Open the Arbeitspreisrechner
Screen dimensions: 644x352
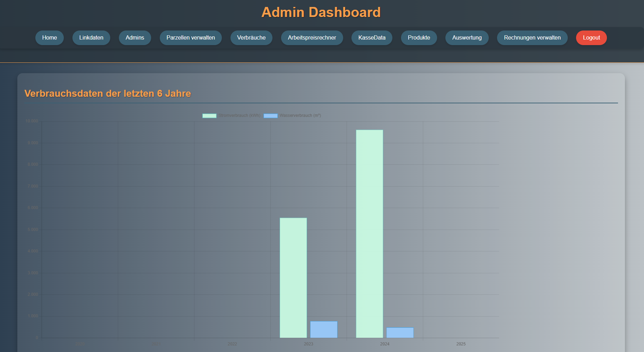click(312, 38)
